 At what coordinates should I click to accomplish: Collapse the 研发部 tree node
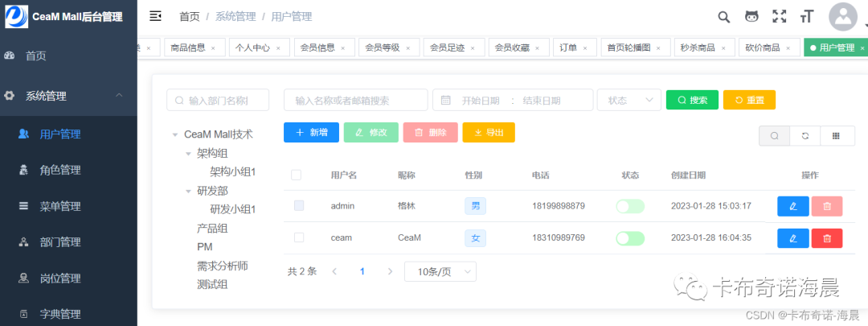tap(187, 191)
